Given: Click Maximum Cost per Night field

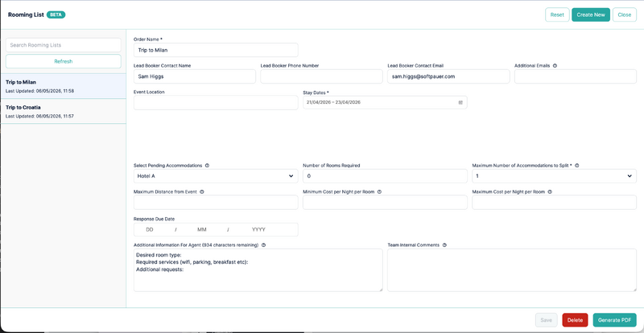Looking at the screenshot, I should point(554,203).
